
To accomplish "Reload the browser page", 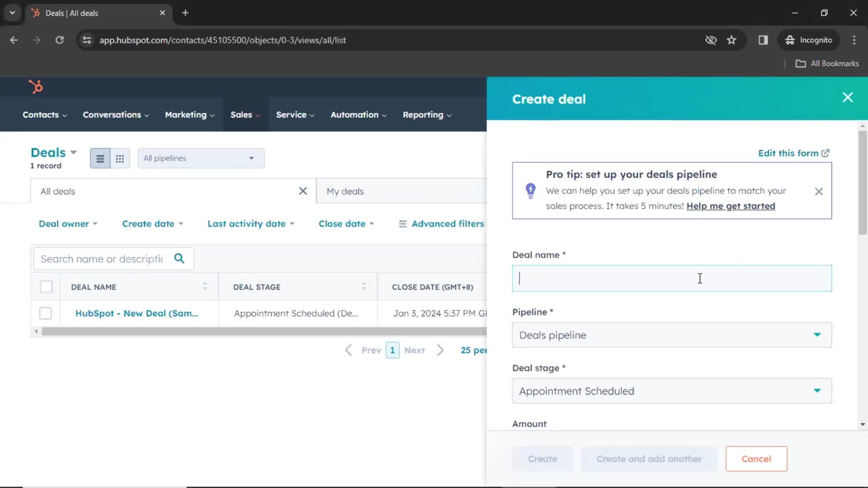I will [59, 40].
